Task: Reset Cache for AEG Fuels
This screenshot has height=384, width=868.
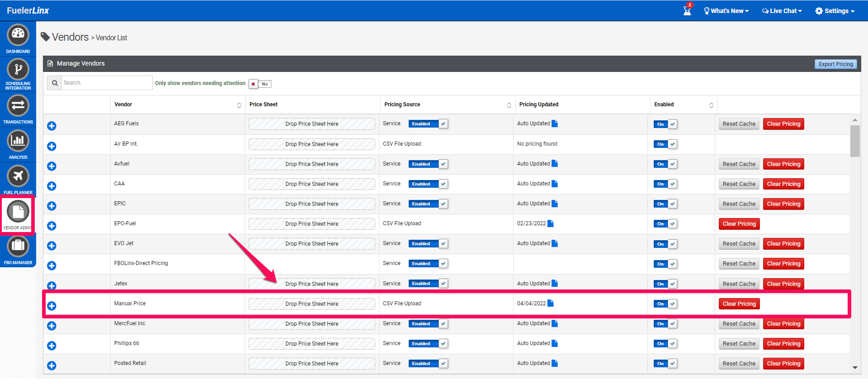Action: [739, 124]
